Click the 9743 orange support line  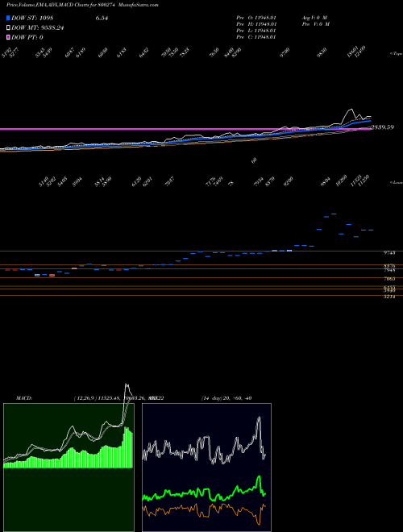(x=201, y=251)
